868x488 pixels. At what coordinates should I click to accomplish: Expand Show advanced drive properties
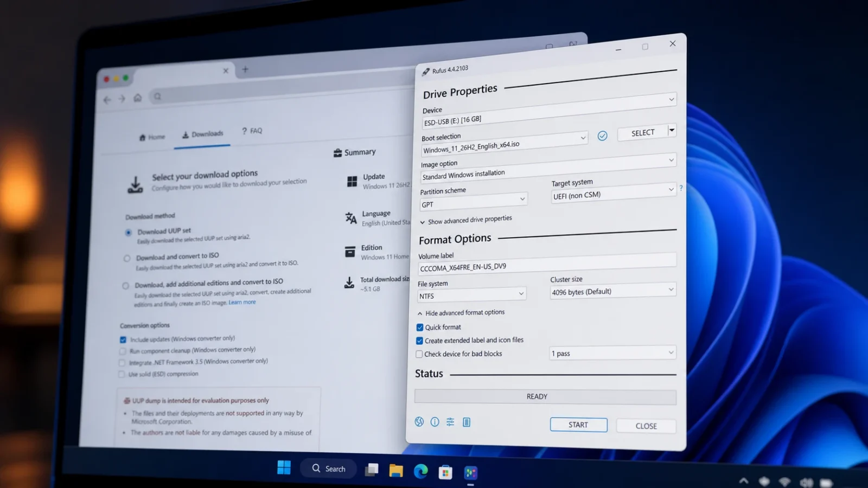click(x=466, y=220)
